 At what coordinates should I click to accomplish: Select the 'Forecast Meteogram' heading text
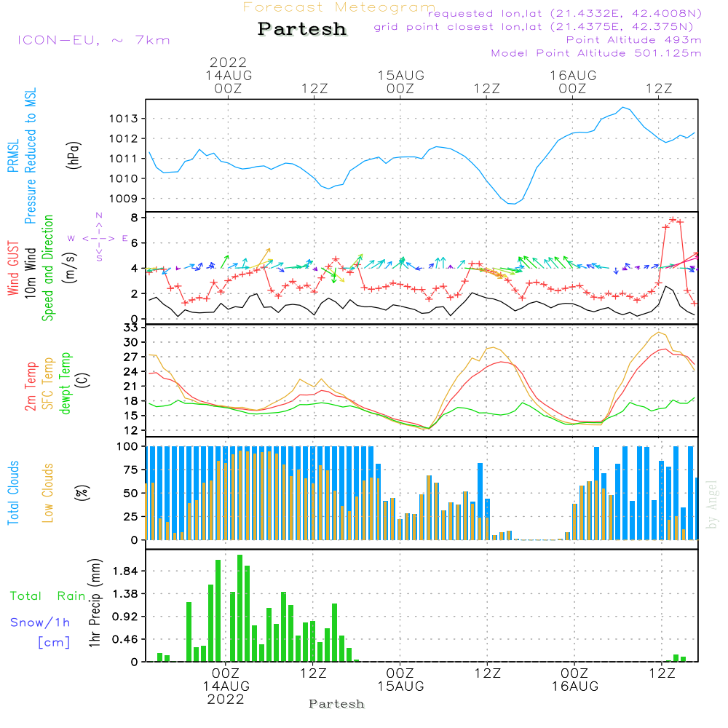tap(339, 7)
